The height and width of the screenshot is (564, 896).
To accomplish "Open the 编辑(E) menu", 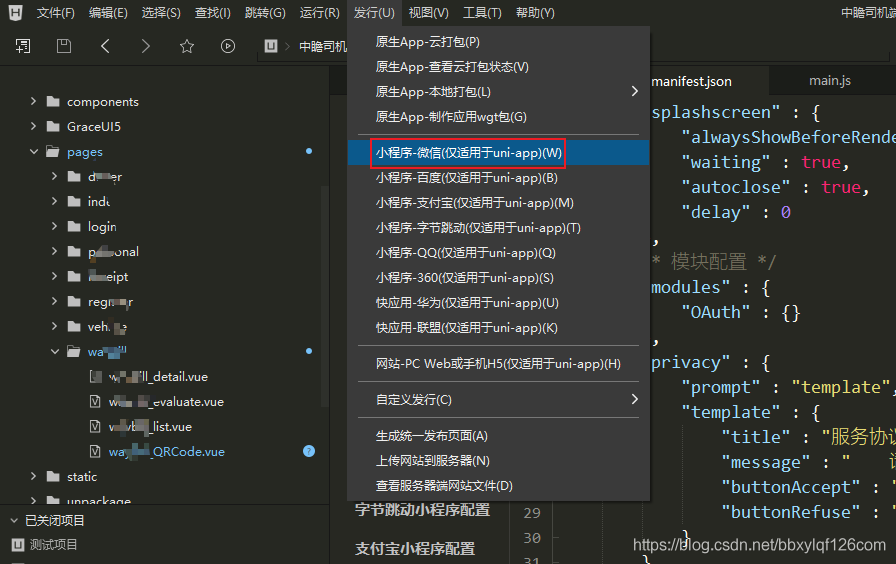I will click(x=108, y=13).
